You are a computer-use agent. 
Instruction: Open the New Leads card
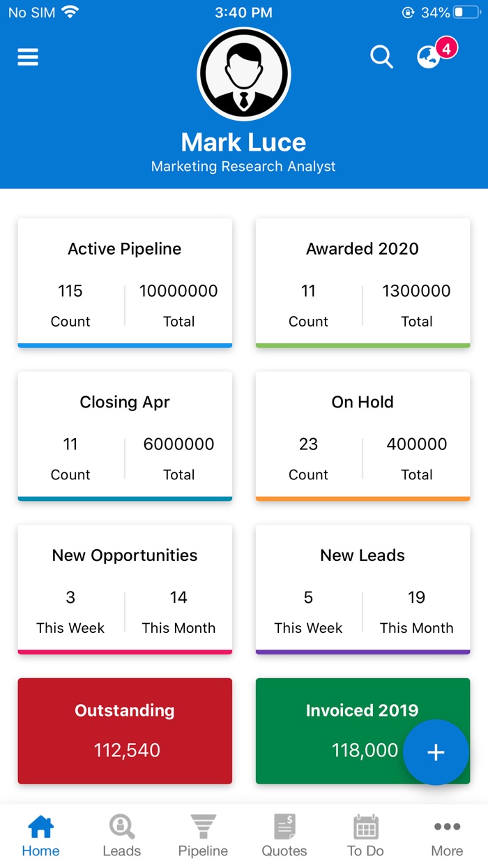(x=362, y=590)
